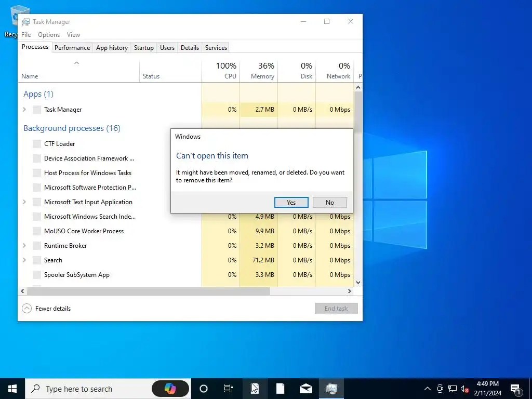Click No in the Windows dialog

330,202
